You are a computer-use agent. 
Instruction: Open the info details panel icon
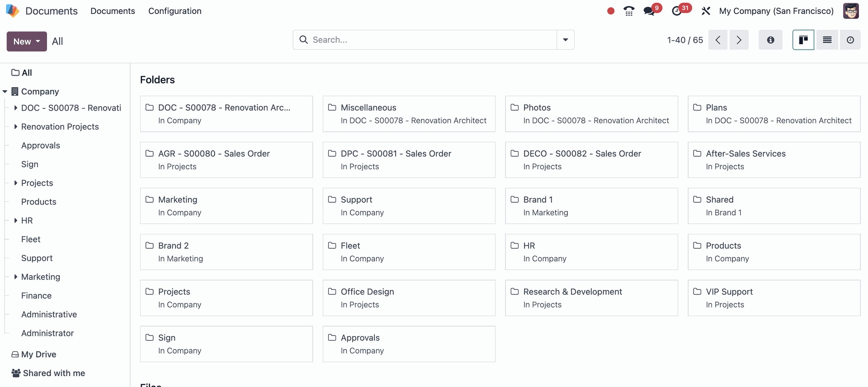pos(770,40)
